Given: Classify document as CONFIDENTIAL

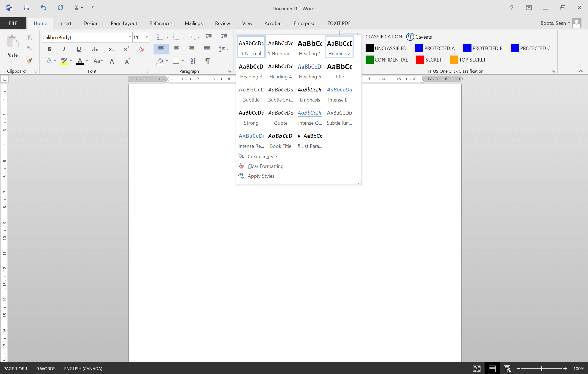Looking at the screenshot, I should (387, 60).
